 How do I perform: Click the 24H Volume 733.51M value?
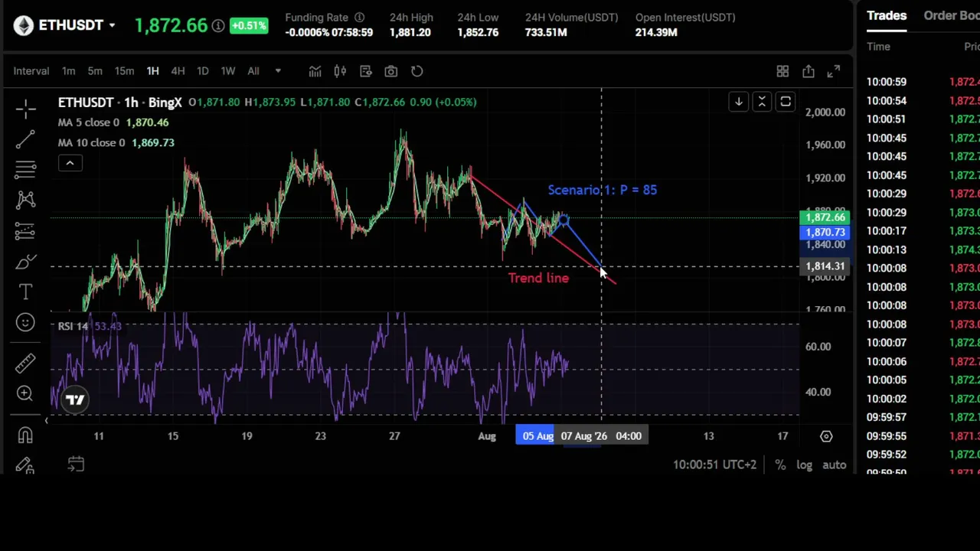click(x=546, y=32)
